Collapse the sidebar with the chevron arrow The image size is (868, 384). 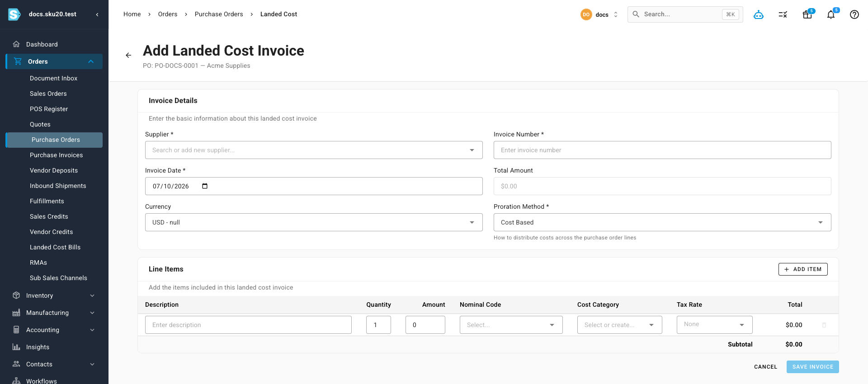[97, 14]
